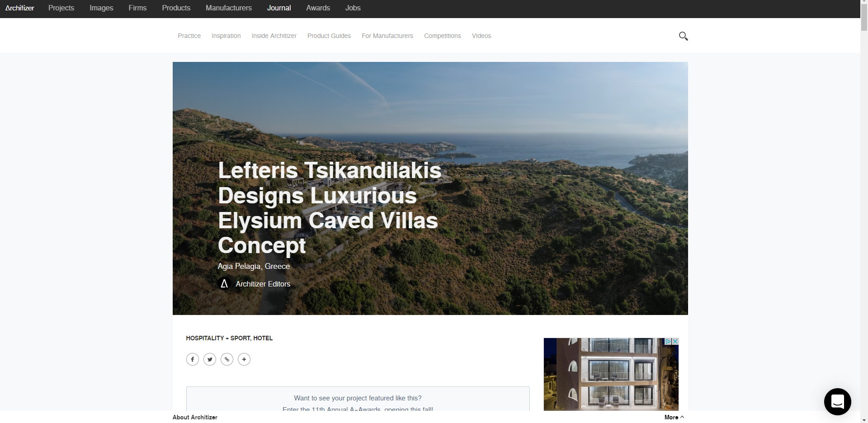Open the live chat bubble
The width and height of the screenshot is (868, 423).
(838, 402)
